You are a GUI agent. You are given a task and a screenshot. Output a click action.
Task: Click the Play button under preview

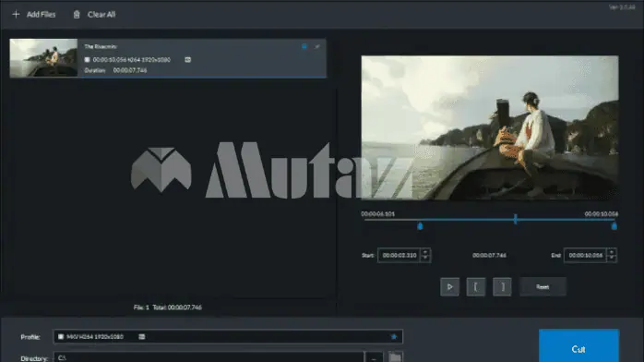pyautogui.click(x=449, y=287)
